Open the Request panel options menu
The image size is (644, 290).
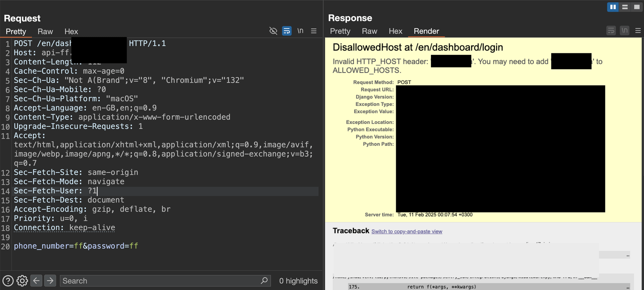(314, 31)
